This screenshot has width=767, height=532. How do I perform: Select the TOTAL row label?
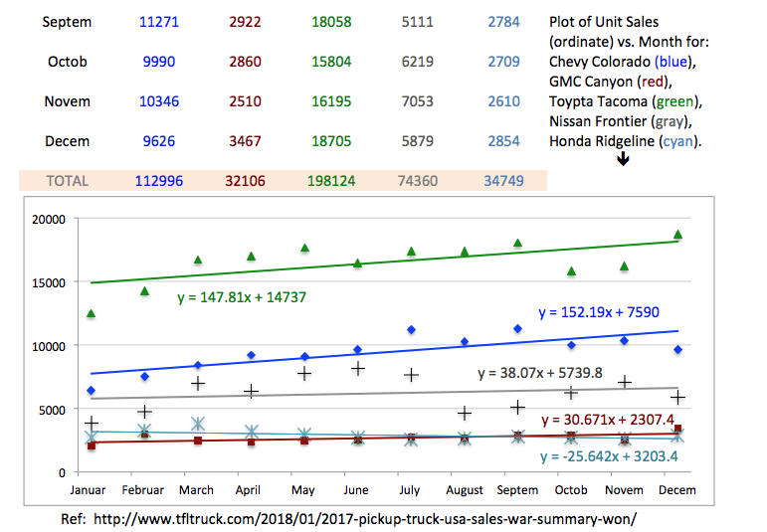(67, 181)
